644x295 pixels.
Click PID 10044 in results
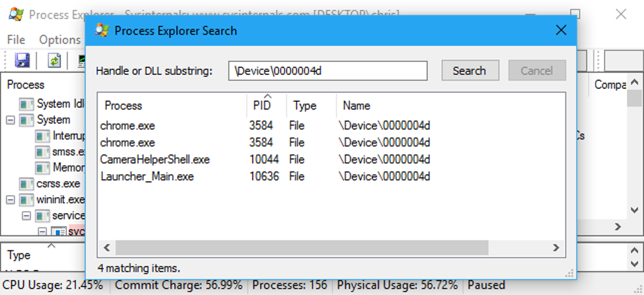tap(264, 160)
